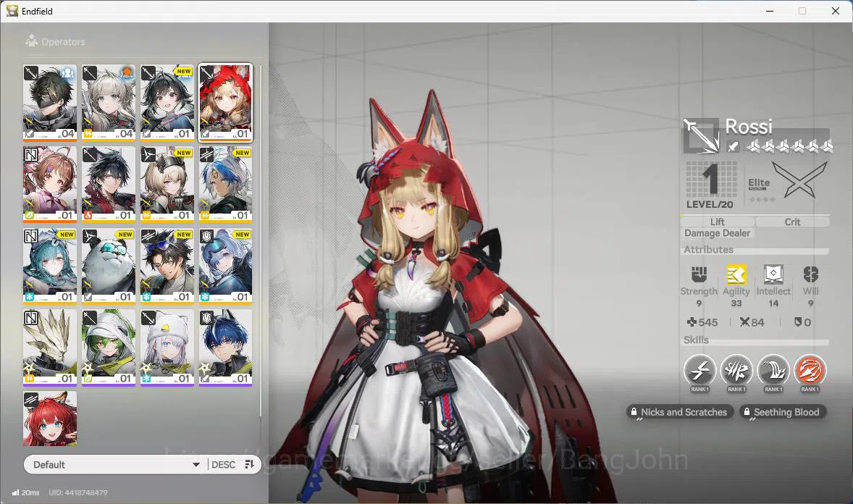The width and height of the screenshot is (853, 504).
Task: Select the dark-haired operator in red coat portrait
Action: point(109,184)
